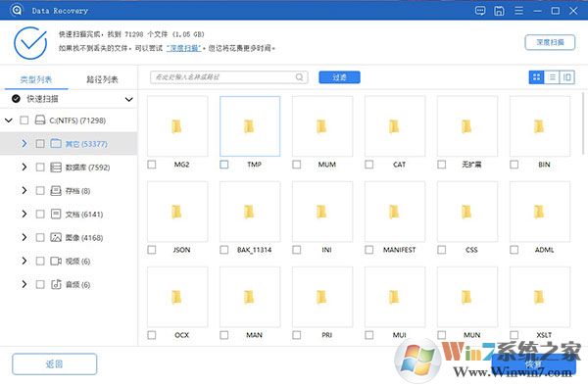Open the OCX folder icon
The image size is (588, 386).
click(177, 297)
